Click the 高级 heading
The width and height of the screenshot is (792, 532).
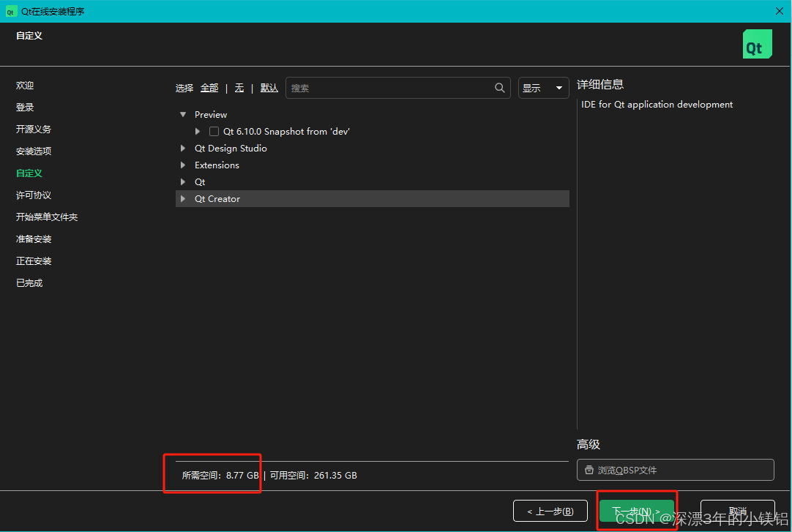click(589, 444)
